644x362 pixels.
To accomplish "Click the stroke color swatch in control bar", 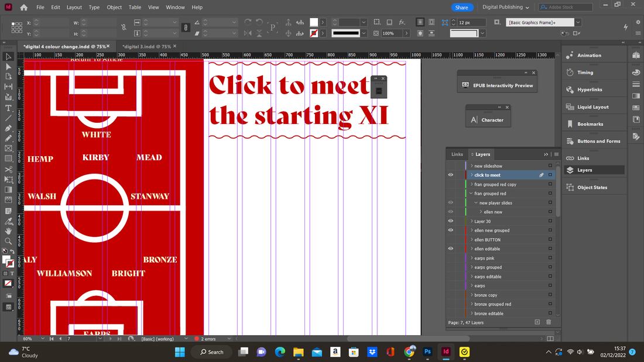I will 314,33.
